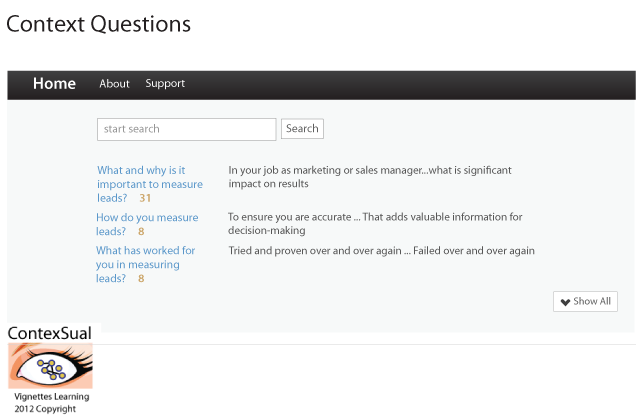Click the 31 answer count
The width and height of the screenshot is (636, 417).
pyautogui.click(x=145, y=199)
